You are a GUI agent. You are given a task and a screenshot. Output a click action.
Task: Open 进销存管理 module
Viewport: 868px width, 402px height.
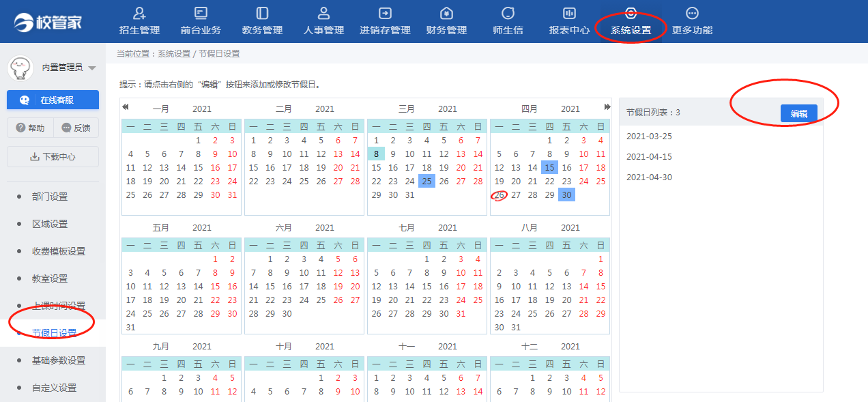coord(385,21)
